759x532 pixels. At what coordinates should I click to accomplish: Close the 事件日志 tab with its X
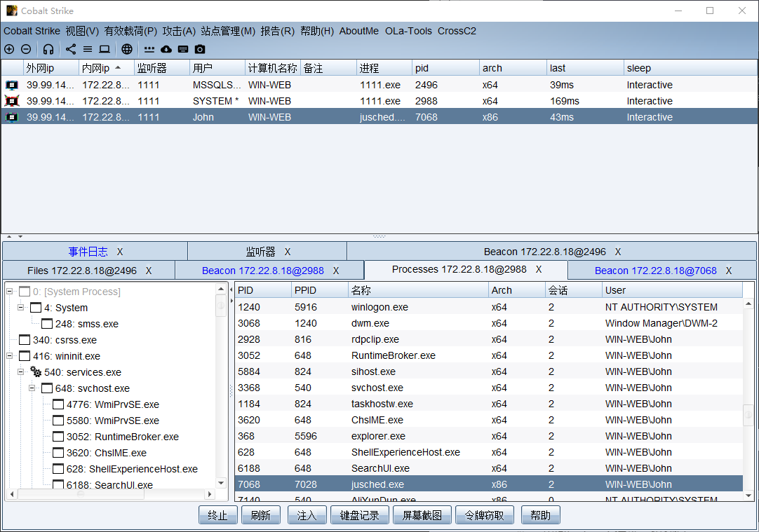(120, 252)
